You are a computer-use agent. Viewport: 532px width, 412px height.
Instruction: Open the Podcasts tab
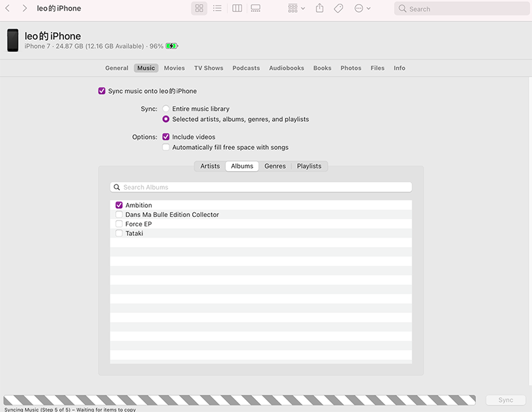(246, 68)
